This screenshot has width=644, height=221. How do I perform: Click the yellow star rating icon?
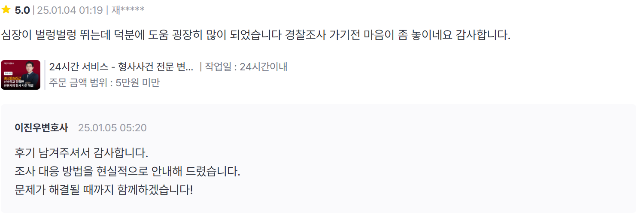[x=6, y=10]
